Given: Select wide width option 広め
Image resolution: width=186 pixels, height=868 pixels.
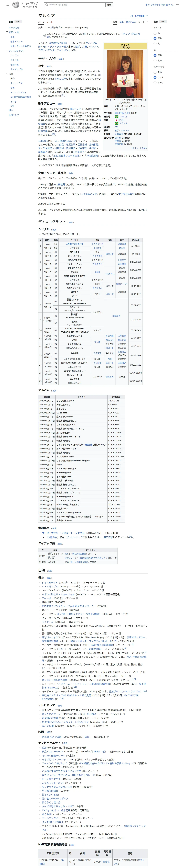Looking at the screenshot, I should [155, 60].
